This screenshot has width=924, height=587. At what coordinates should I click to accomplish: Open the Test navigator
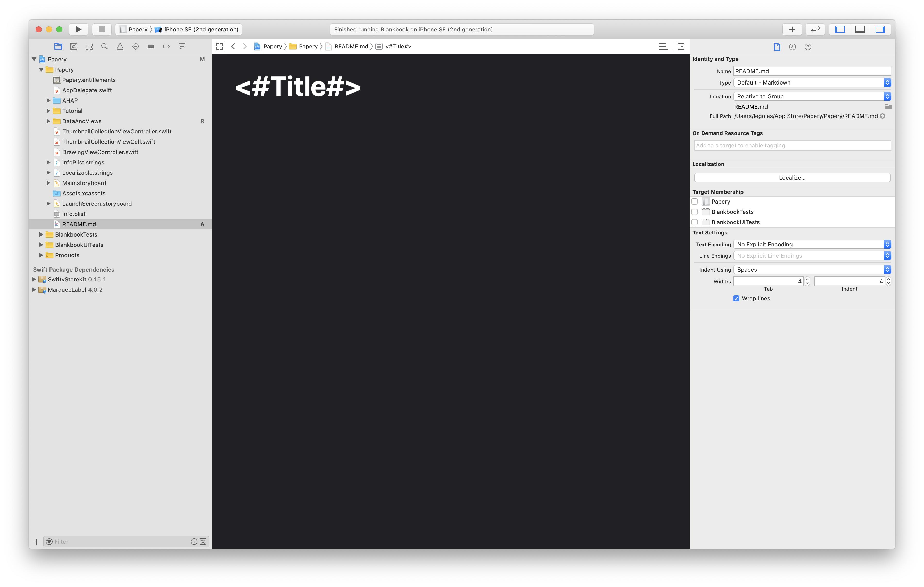pyautogui.click(x=135, y=46)
